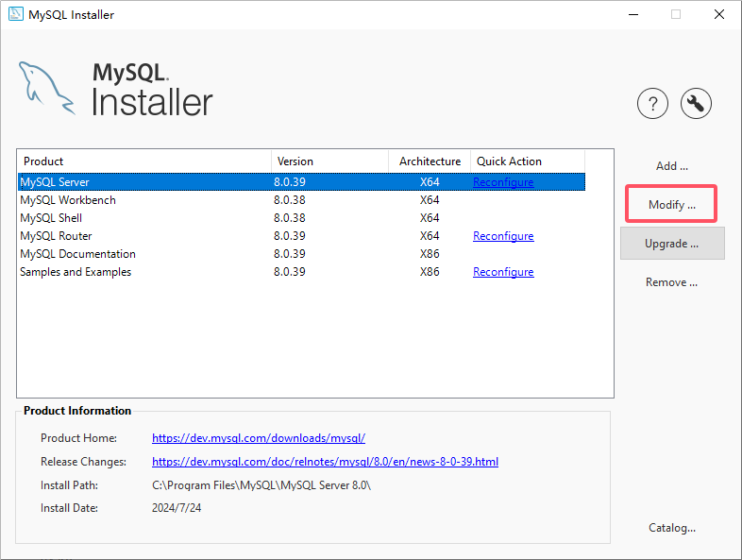
Task: Select the MySQL Workbench row
Action: pyautogui.click(x=301, y=200)
